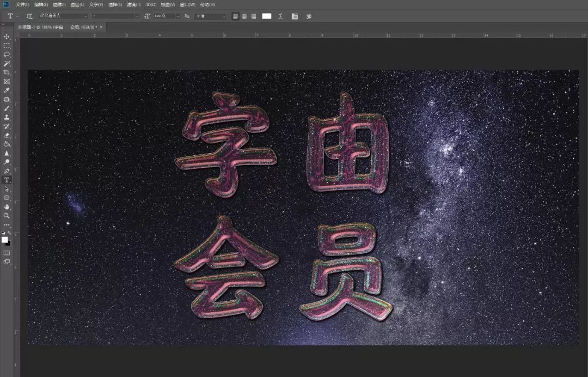Select the Hand tool
588x377 pixels.
pyautogui.click(x=7, y=207)
